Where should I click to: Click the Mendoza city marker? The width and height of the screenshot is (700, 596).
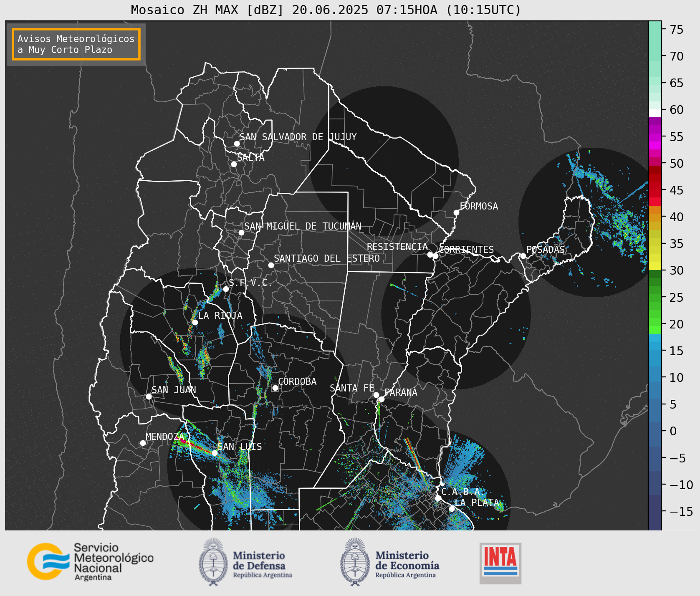click(143, 443)
